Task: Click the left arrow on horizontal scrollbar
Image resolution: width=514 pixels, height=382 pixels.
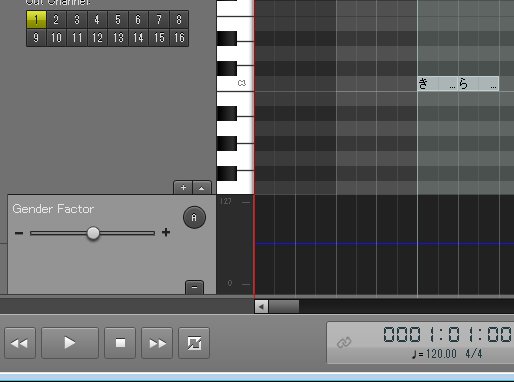Action: pos(261,306)
